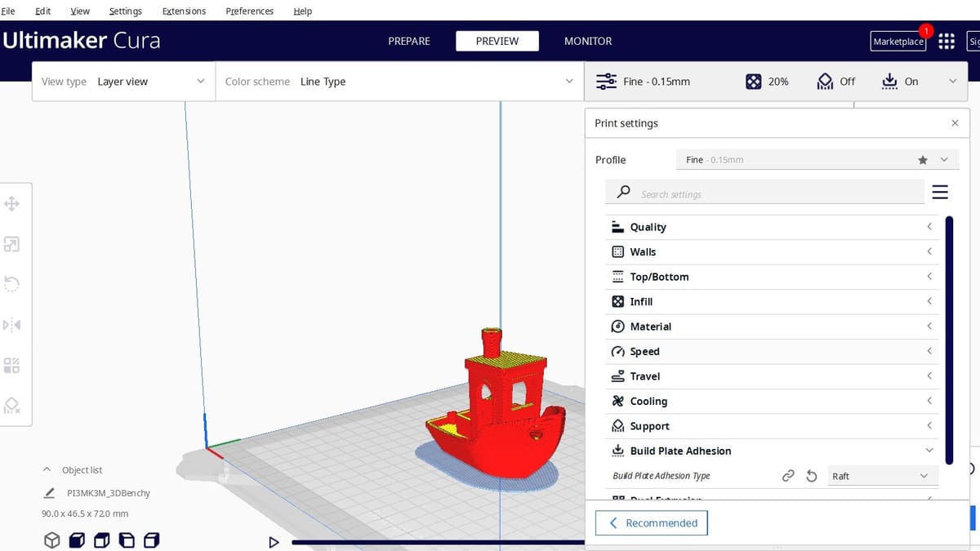
Task: Open the Ultimaker apps grid icon
Action: click(x=947, y=41)
